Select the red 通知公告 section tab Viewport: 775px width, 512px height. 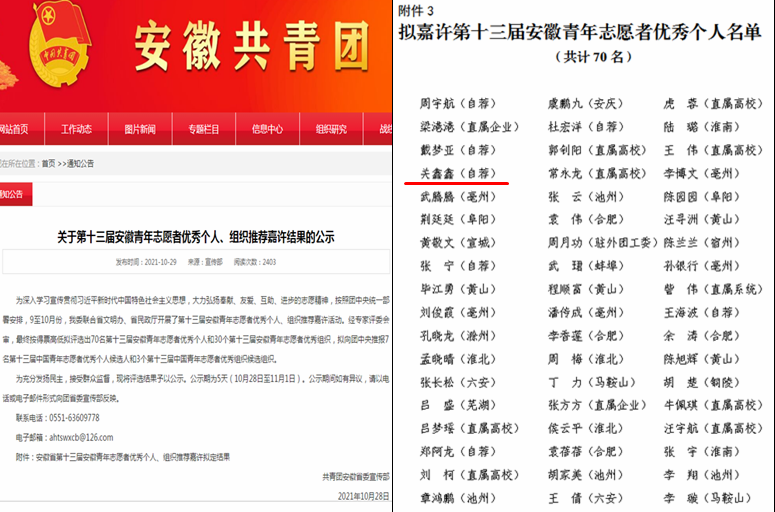pos(16,193)
